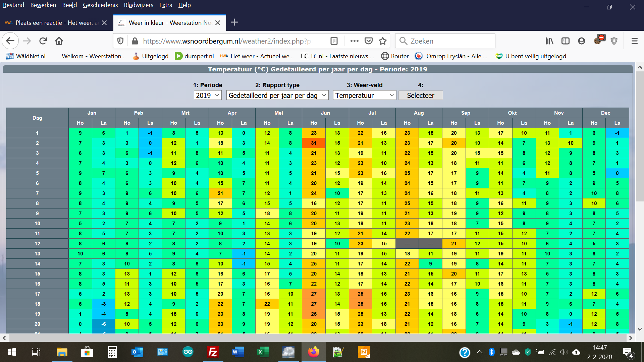Toggle the sidebar view icon
Screen dimensions: 644x362
point(566,41)
